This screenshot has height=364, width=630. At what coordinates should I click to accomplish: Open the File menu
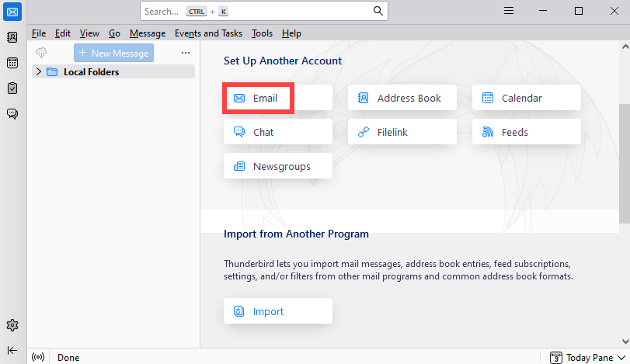[39, 33]
